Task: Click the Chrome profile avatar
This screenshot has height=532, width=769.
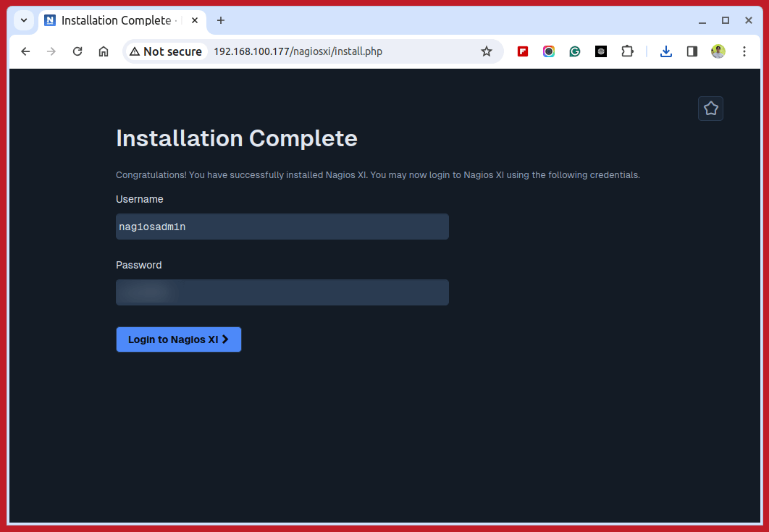Action: coord(718,51)
